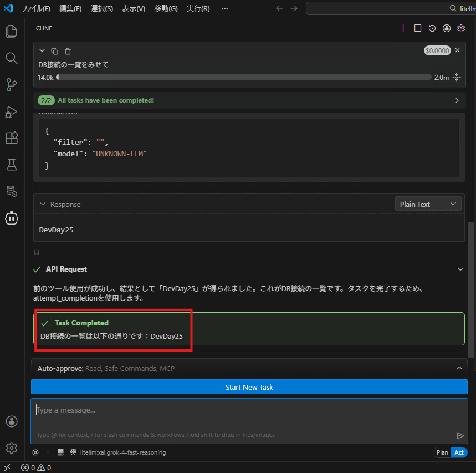Open the overflow ... menu in menu bar
The height and width of the screenshot is (473, 476).
coord(224,8)
